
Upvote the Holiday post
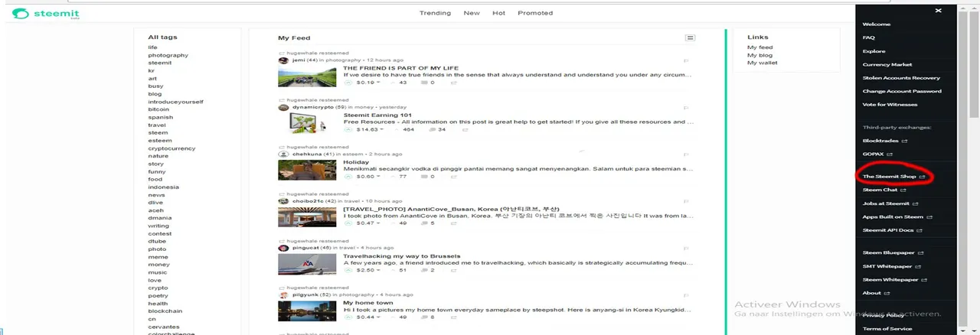click(x=348, y=177)
